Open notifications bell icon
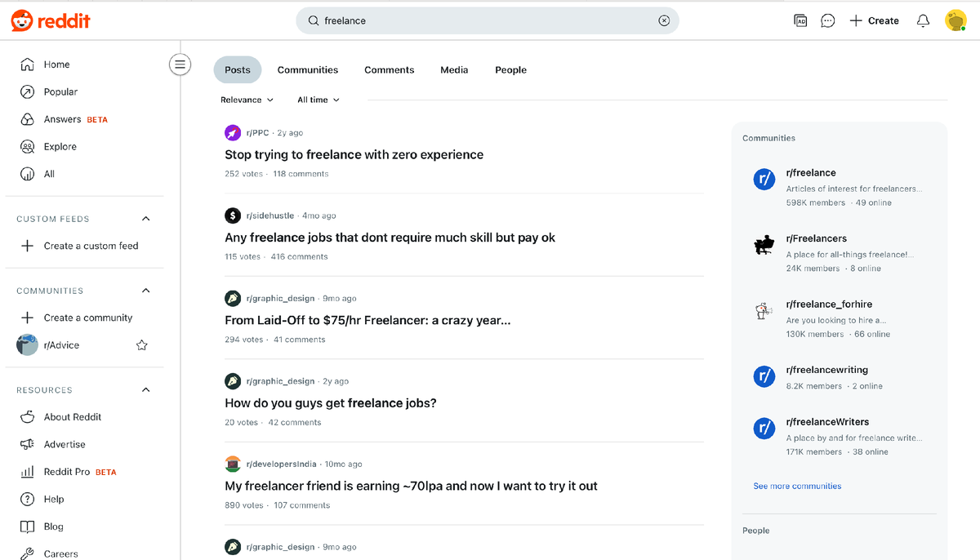980x560 pixels. (923, 20)
